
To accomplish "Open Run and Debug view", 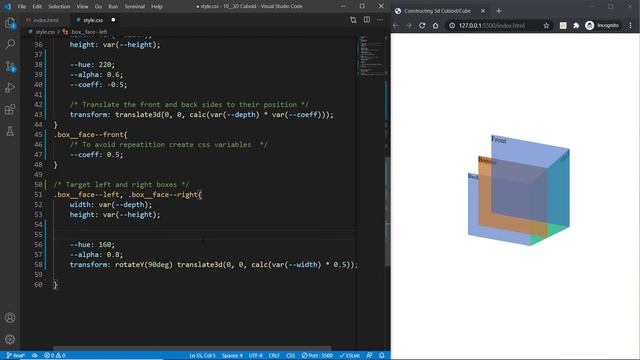I will tap(10, 88).
